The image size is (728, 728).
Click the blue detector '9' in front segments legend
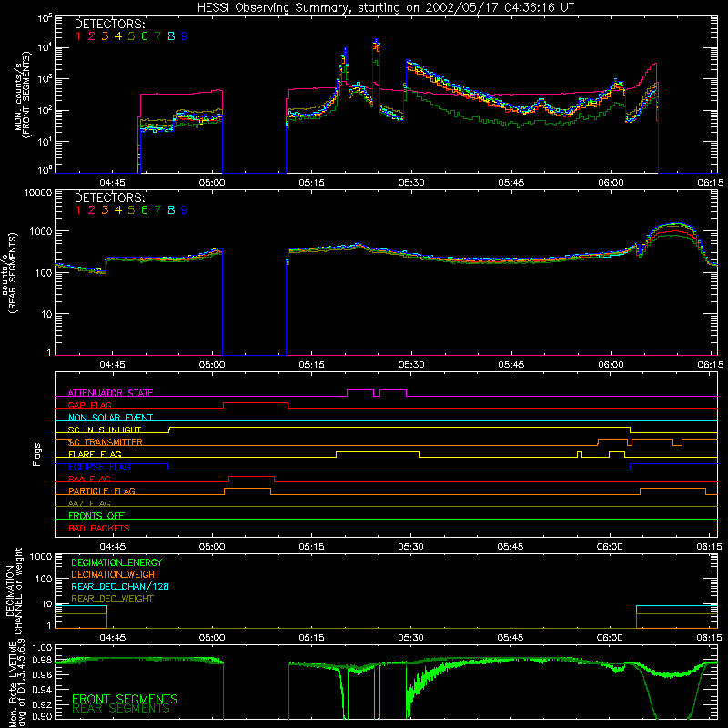tap(185, 36)
